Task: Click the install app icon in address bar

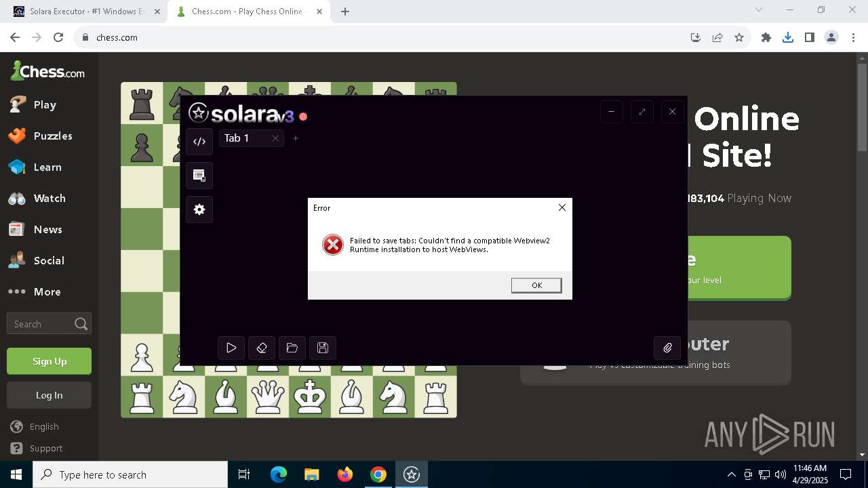Action: pyautogui.click(x=696, y=37)
